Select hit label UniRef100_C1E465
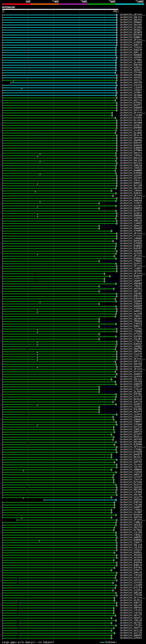The width and height of the screenshot is (146, 644). (131, 88)
